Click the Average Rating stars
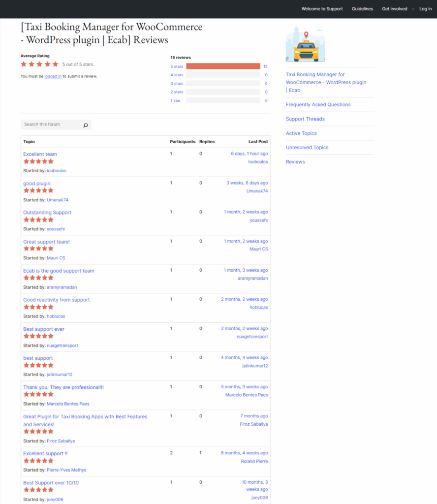The image size is (437, 504). coord(39,64)
